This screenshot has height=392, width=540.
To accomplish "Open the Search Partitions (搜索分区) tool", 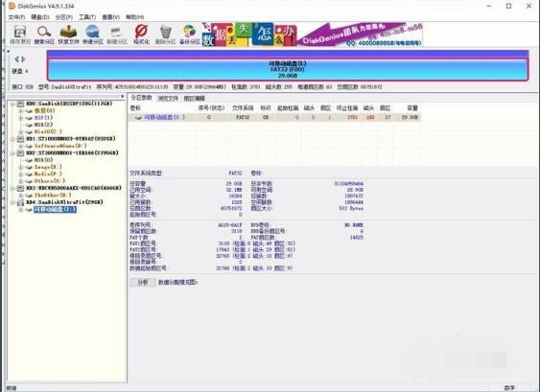I will tap(44, 35).
